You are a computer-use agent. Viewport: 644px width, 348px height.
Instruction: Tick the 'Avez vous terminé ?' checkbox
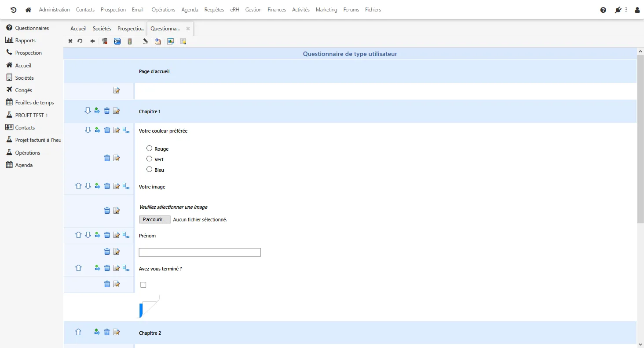(143, 285)
